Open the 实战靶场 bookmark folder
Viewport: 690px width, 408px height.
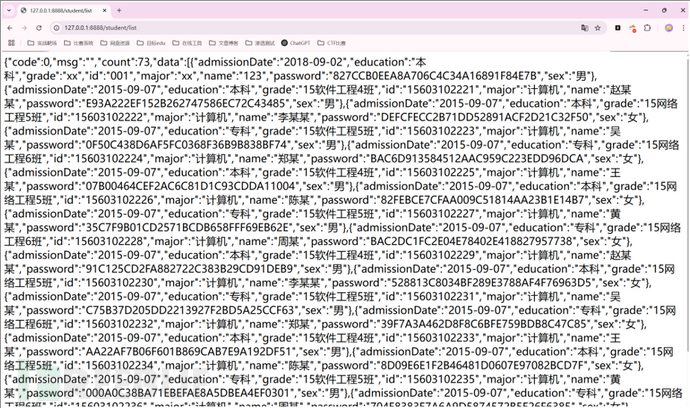coord(42,43)
